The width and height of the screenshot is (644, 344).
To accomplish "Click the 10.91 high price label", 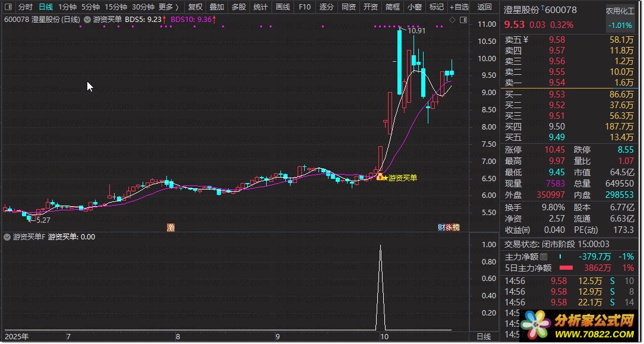I will point(416,30).
